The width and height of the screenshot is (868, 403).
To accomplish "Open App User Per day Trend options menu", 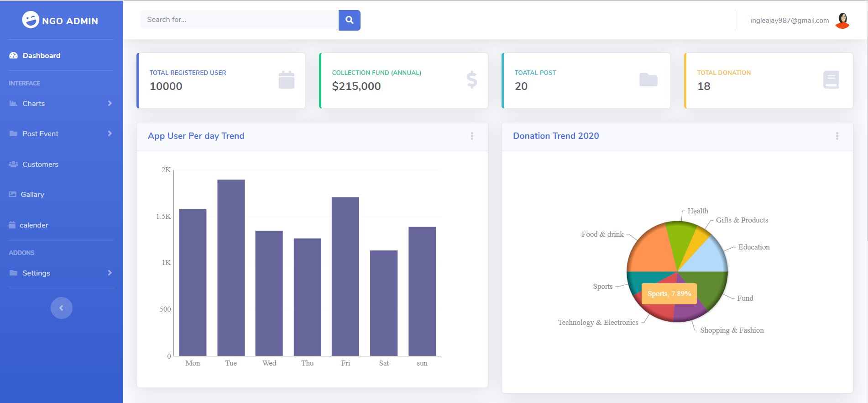I will pos(472,136).
